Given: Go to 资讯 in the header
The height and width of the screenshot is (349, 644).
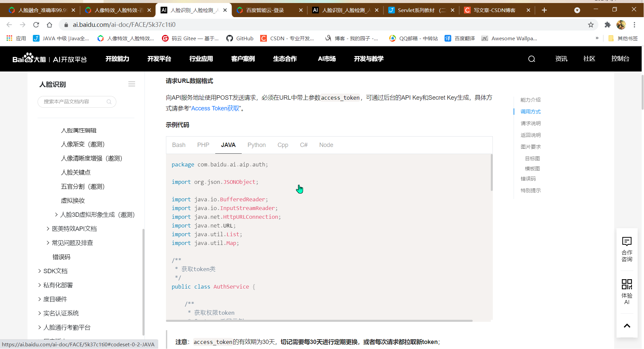Looking at the screenshot, I should pos(561,59).
